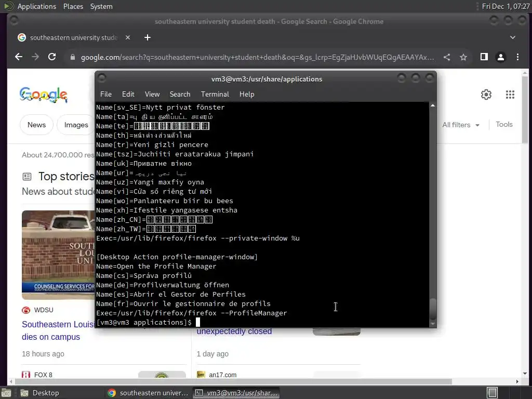The width and height of the screenshot is (532, 399).
Task: Open Google quick settings gear
Action: click(x=486, y=95)
